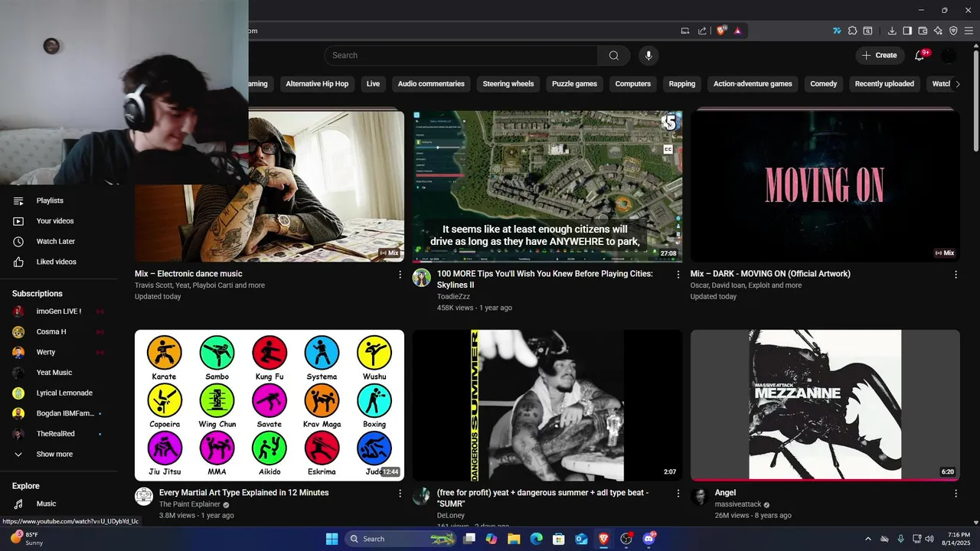Toggle the browser sidebar panel icon
The width and height of the screenshot is (980, 551).
pos(907,31)
